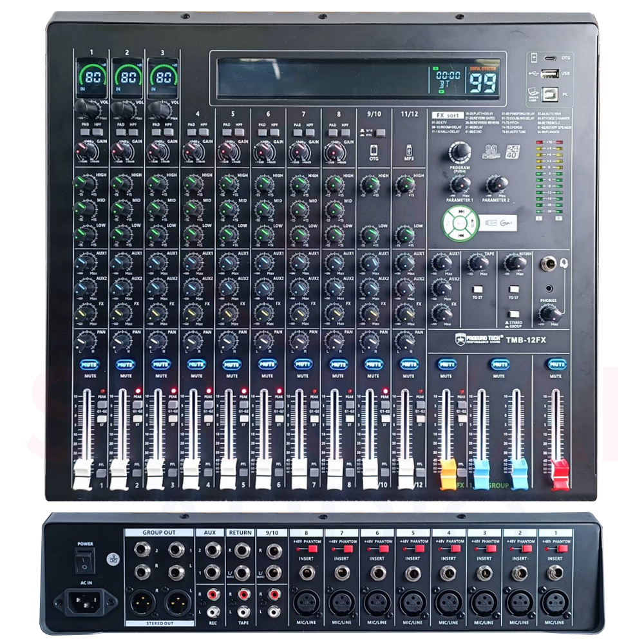Screen dimensions: 644x644
Task: Click the OTG USB-C port
Action: click(x=550, y=59)
